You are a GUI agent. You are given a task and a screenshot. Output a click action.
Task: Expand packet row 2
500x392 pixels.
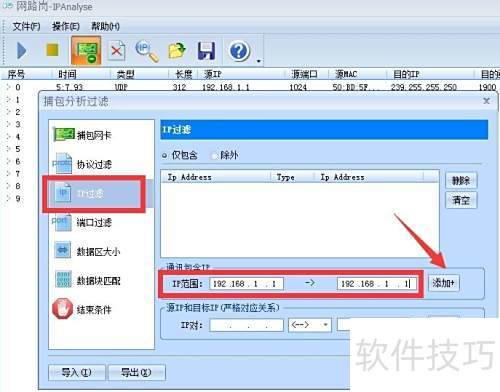pyautogui.click(x=8, y=112)
